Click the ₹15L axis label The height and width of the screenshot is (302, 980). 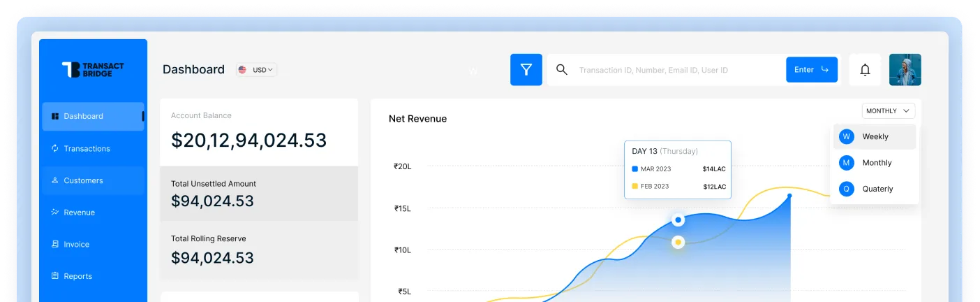tap(403, 208)
